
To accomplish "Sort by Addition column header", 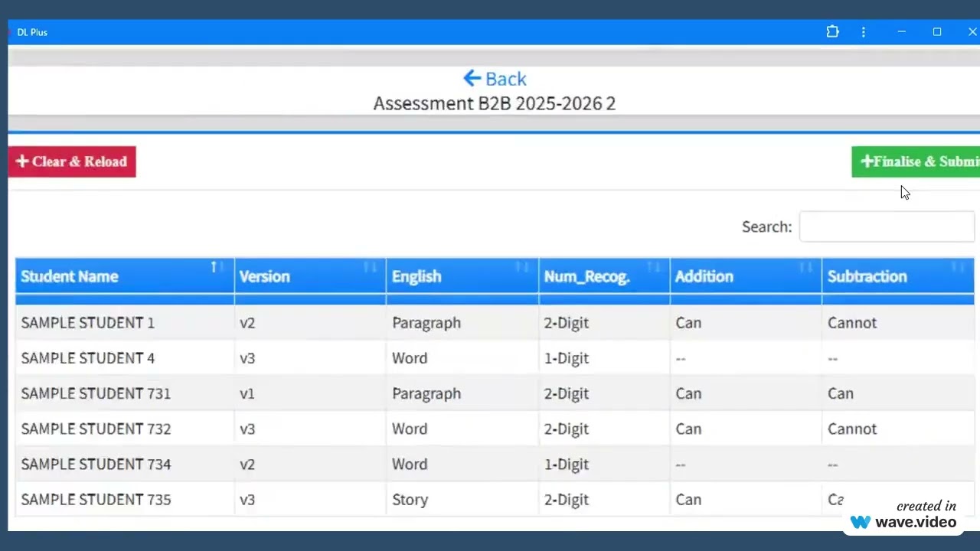I will coord(746,276).
